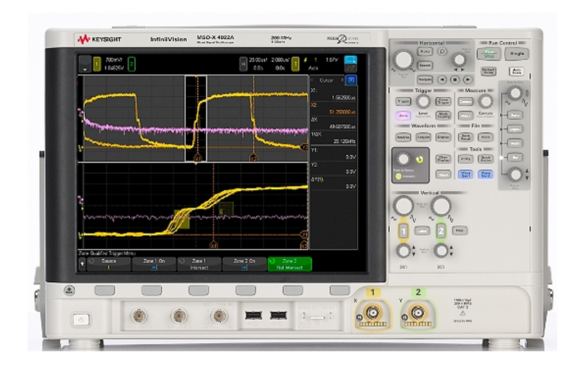The height and width of the screenshot is (380, 588).
Task: Push the blue Wave Gen2 key
Action: tap(485, 175)
